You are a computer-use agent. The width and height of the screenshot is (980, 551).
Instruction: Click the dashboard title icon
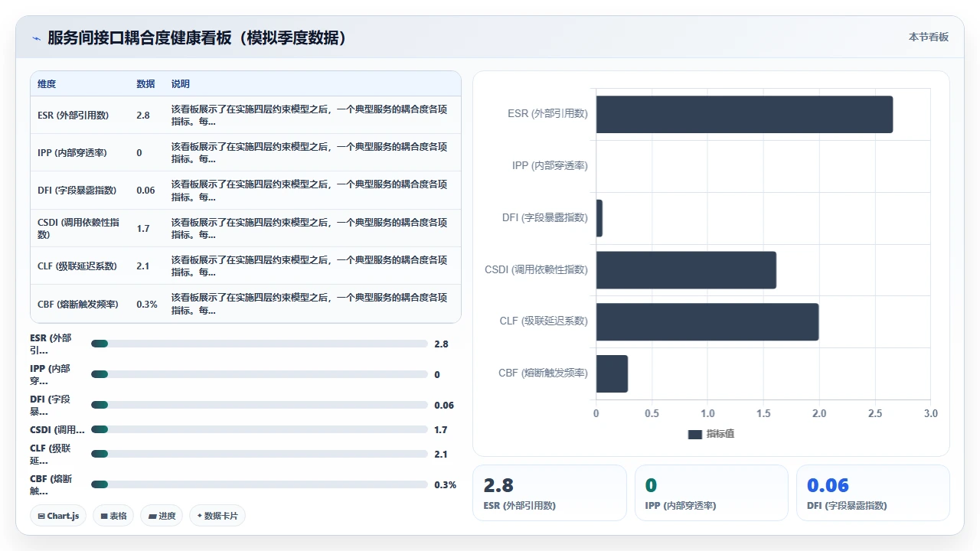point(37,37)
